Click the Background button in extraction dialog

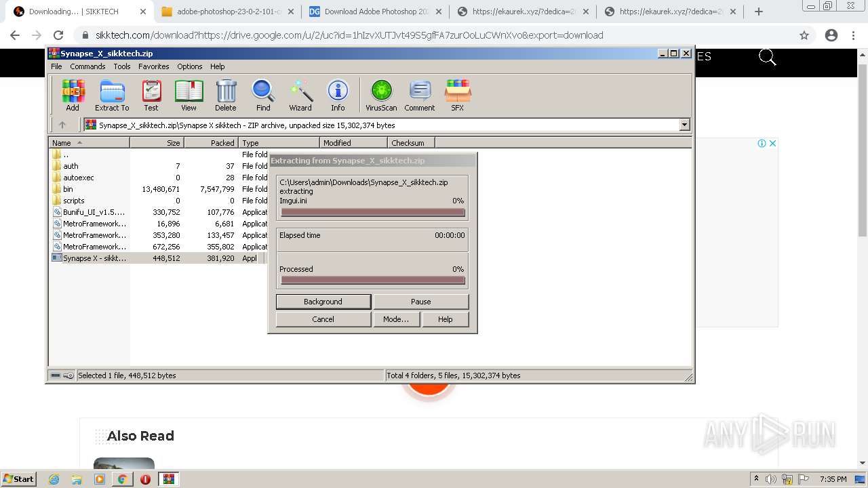point(323,302)
